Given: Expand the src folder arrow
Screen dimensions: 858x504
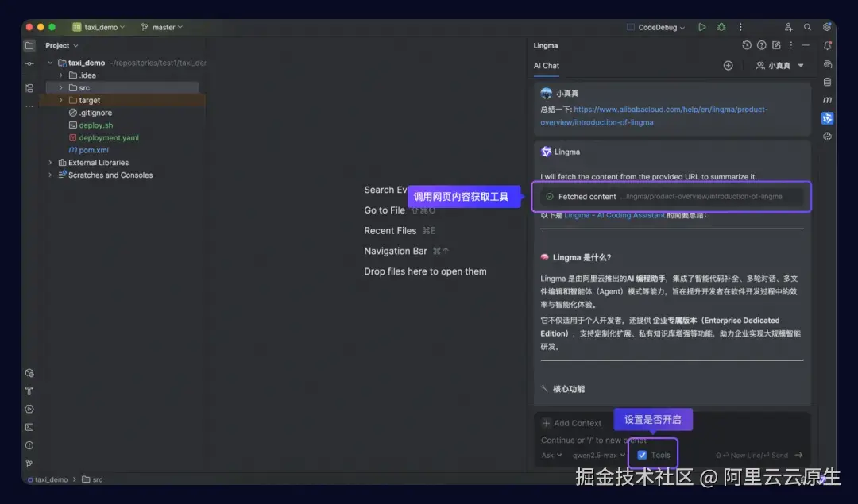Looking at the screenshot, I should [60, 88].
